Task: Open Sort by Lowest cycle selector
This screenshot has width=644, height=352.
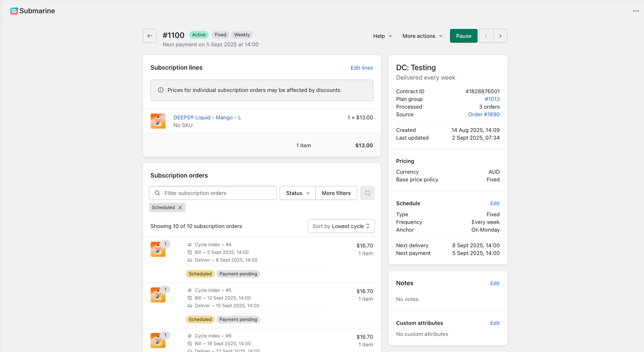Action: point(341,226)
